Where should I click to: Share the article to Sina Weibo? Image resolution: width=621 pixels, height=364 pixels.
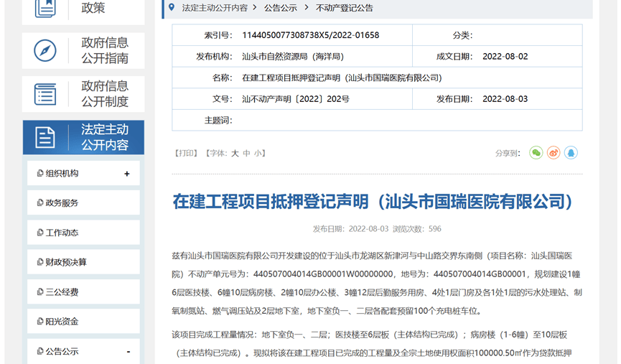tap(554, 153)
